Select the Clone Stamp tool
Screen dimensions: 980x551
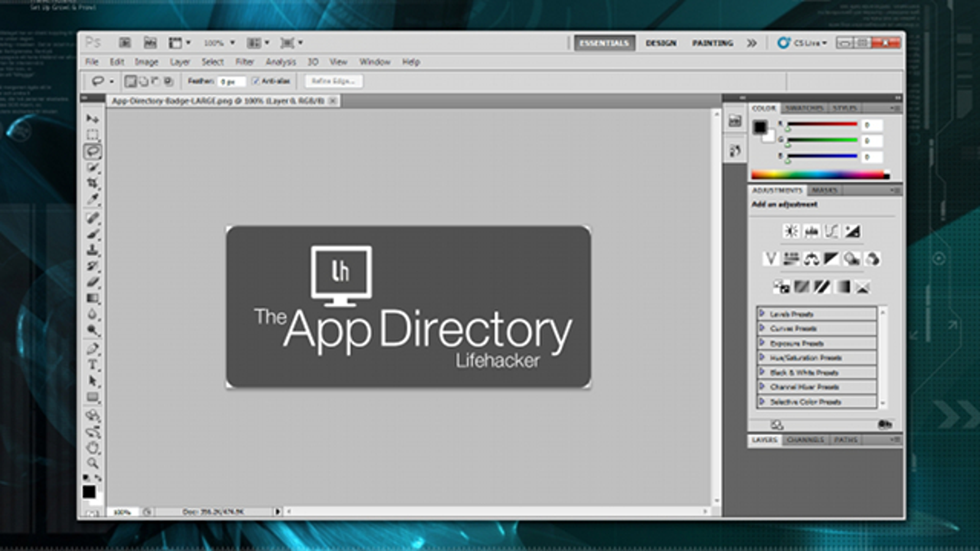(x=92, y=250)
